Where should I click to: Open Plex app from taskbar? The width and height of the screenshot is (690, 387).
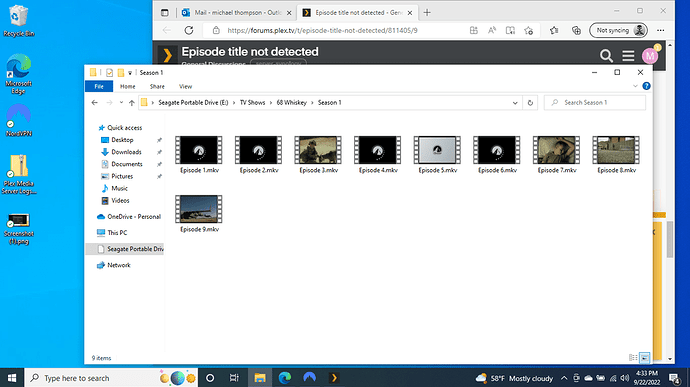[334, 378]
